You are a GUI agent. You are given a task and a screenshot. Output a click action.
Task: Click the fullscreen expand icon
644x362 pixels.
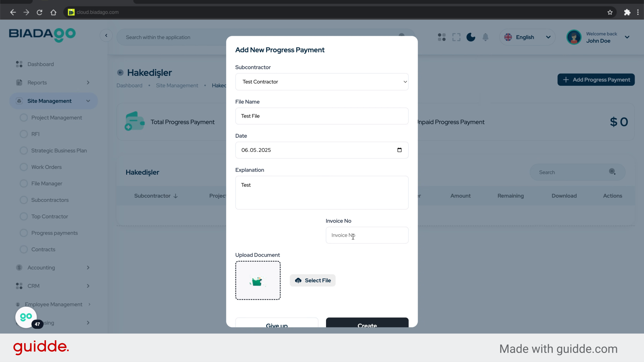click(x=456, y=37)
